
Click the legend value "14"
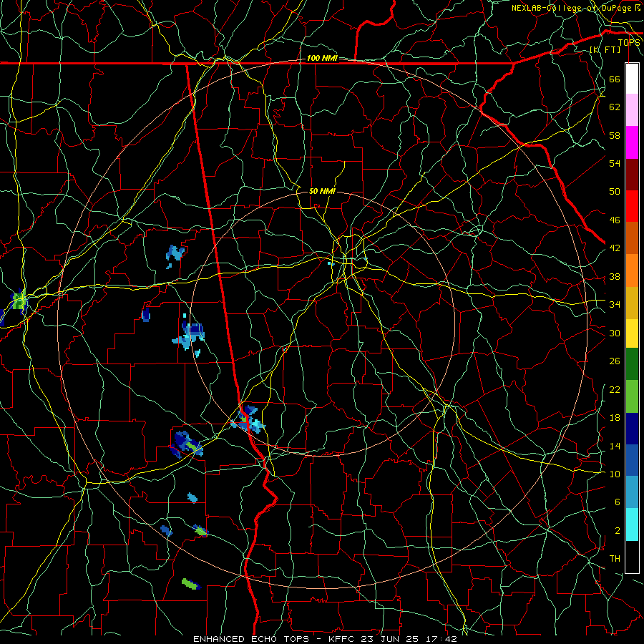pos(615,446)
